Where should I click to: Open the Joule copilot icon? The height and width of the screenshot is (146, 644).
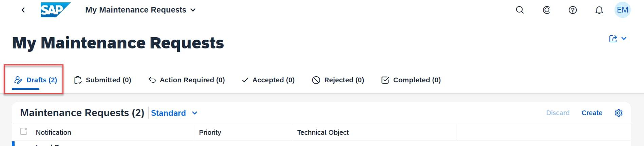pos(546,10)
